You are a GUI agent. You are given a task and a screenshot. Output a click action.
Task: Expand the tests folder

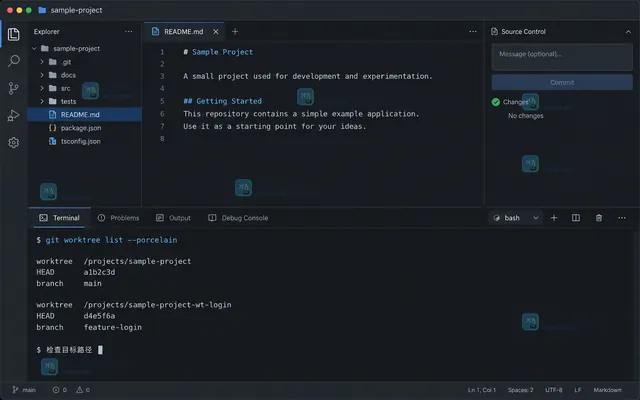pos(42,101)
